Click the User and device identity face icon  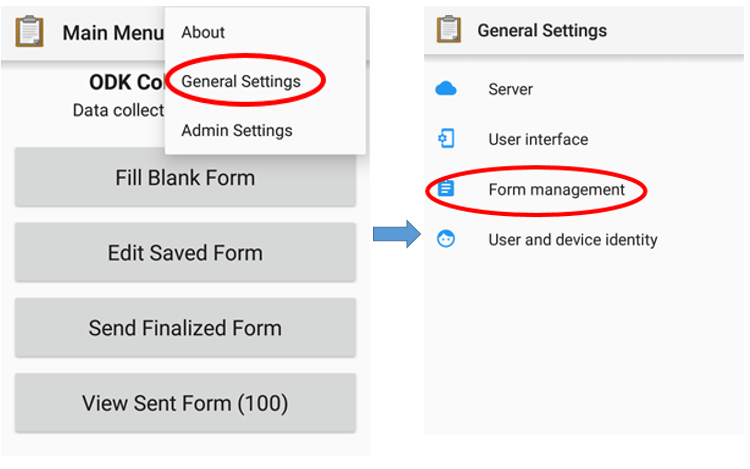click(x=446, y=239)
